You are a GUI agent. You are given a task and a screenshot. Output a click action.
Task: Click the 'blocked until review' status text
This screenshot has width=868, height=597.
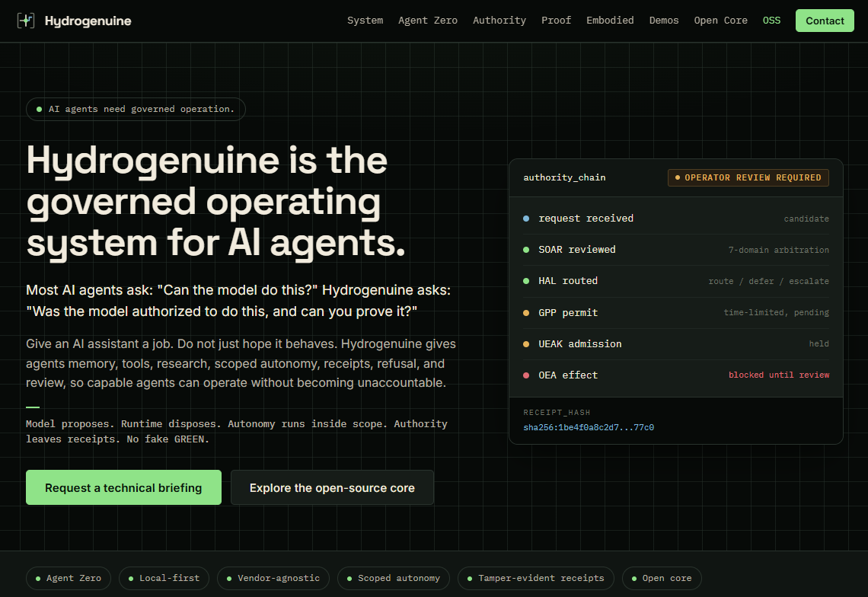pyautogui.click(x=779, y=375)
